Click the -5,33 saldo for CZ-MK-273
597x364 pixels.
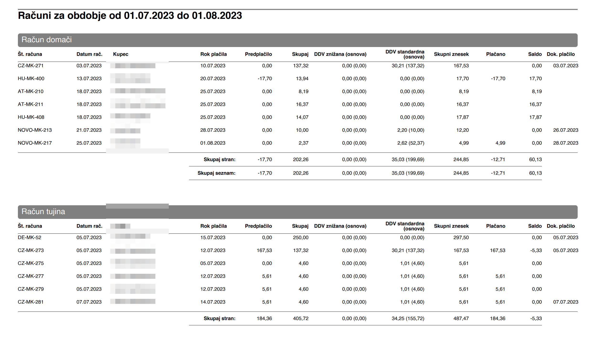click(536, 250)
